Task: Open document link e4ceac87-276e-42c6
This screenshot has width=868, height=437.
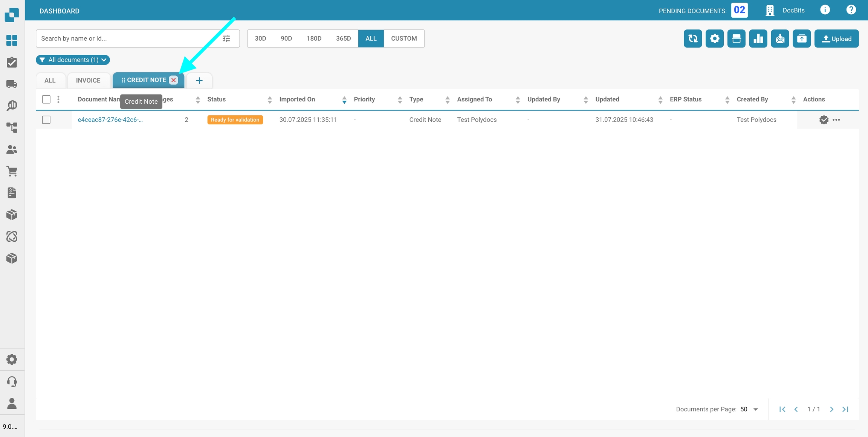Action: [110, 120]
